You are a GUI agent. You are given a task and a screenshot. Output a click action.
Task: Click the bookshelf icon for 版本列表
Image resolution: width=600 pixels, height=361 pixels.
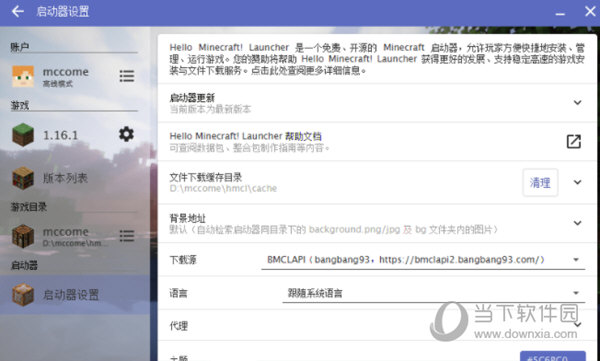coord(23,178)
